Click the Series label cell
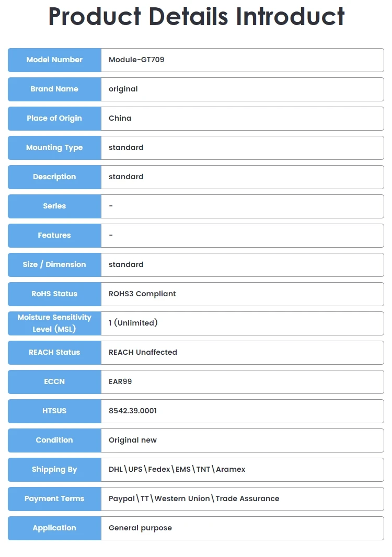 coord(54,206)
